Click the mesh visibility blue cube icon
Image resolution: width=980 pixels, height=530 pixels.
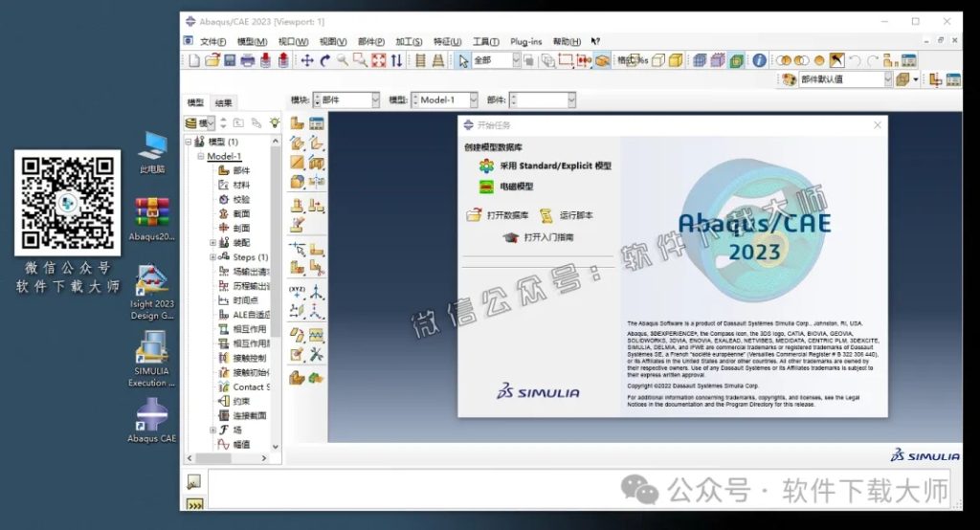pyautogui.click(x=700, y=60)
